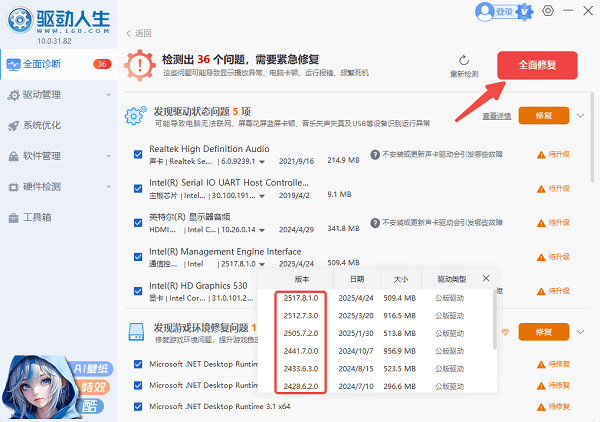600x422 pixels.
Task: Uncheck the Realtek High Definition Audio checkbox
Action: point(138,154)
